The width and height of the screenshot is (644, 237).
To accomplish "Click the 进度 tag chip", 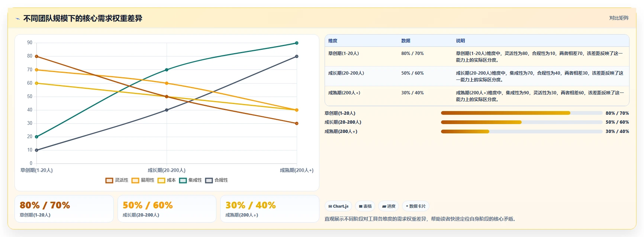I will tap(389, 206).
